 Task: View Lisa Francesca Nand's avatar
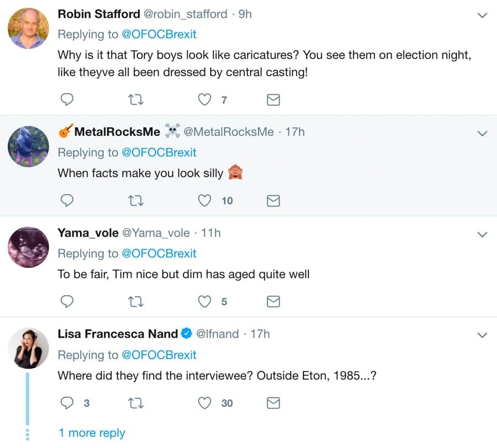coord(29,349)
